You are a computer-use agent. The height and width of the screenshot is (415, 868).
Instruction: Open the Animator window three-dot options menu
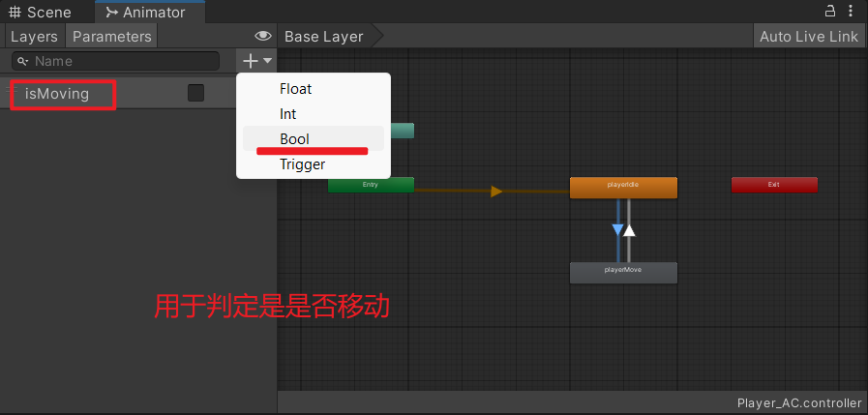(853, 11)
